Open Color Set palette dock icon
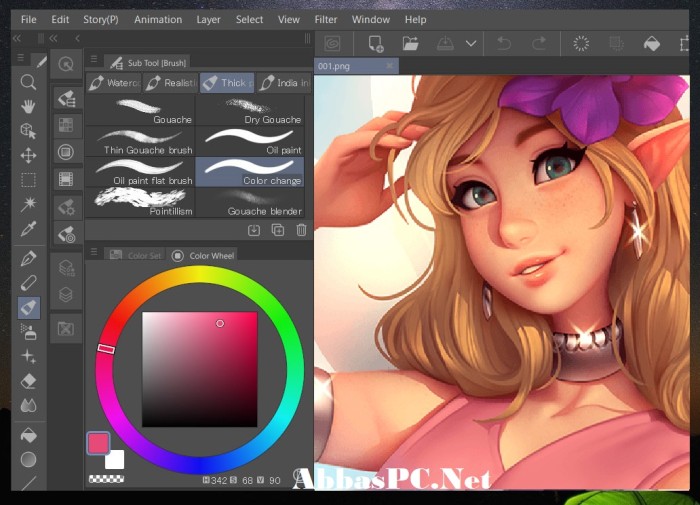 66,125
